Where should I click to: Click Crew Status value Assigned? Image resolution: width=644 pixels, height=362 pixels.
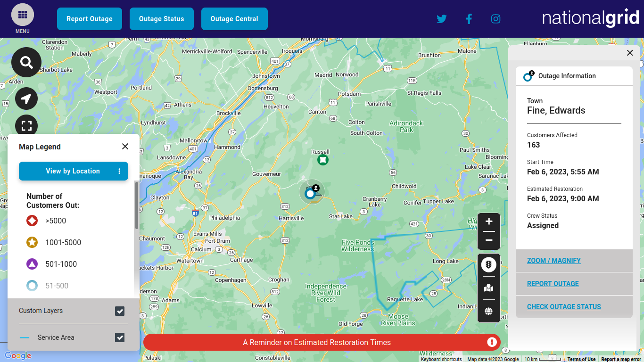tap(543, 225)
